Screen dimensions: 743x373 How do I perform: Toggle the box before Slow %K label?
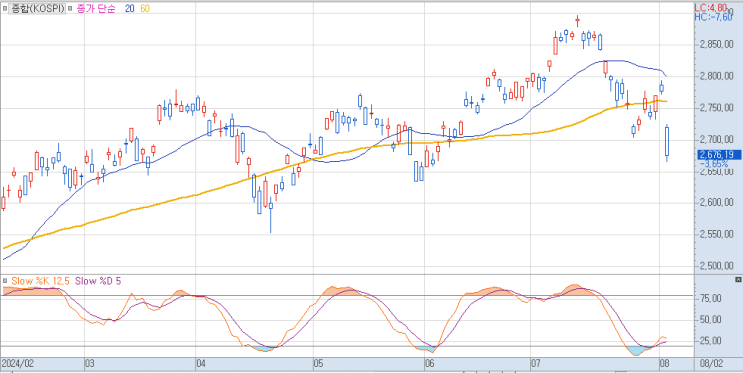coord(5,281)
